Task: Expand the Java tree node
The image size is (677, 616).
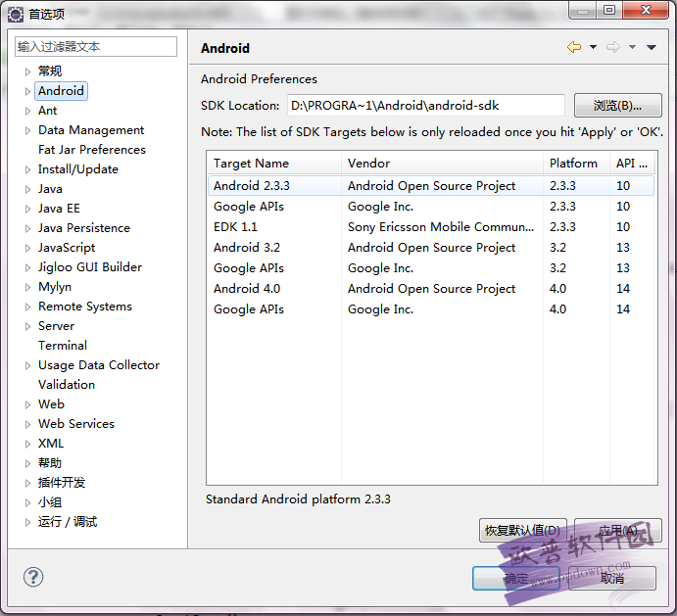Action: pos(27,189)
